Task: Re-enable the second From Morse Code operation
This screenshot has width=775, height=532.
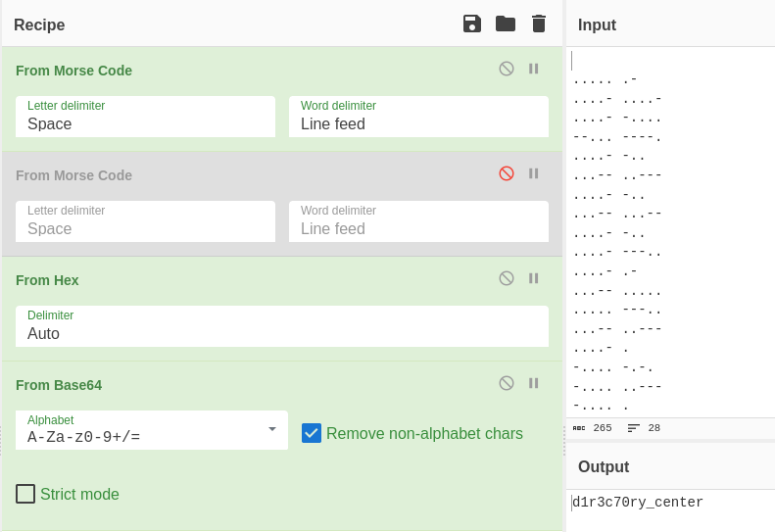Action: [507, 173]
